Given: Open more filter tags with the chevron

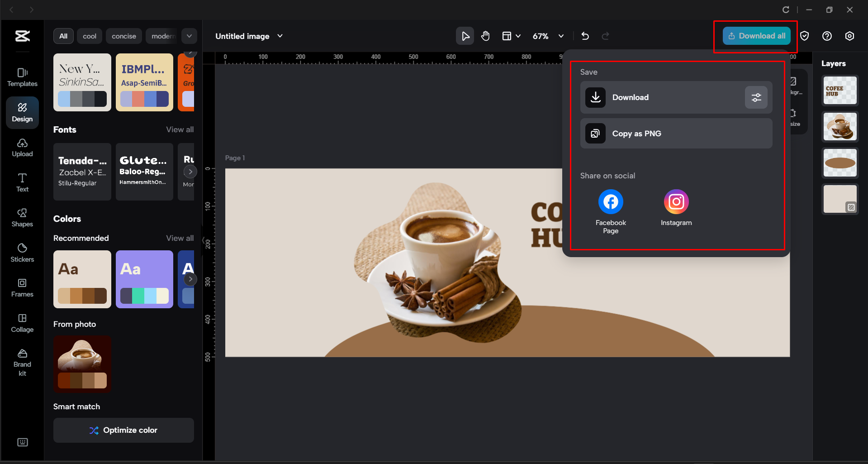Looking at the screenshot, I should point(189,36).
